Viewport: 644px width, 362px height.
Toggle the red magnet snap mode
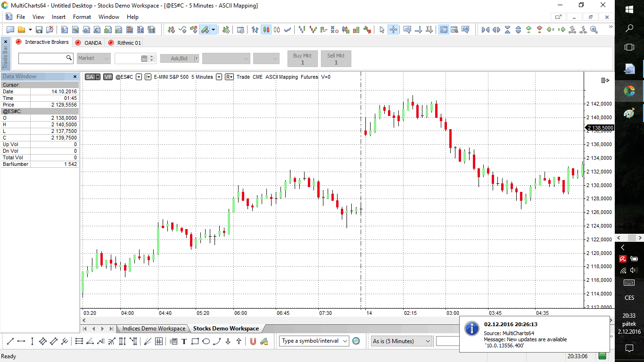coord(253,341)
